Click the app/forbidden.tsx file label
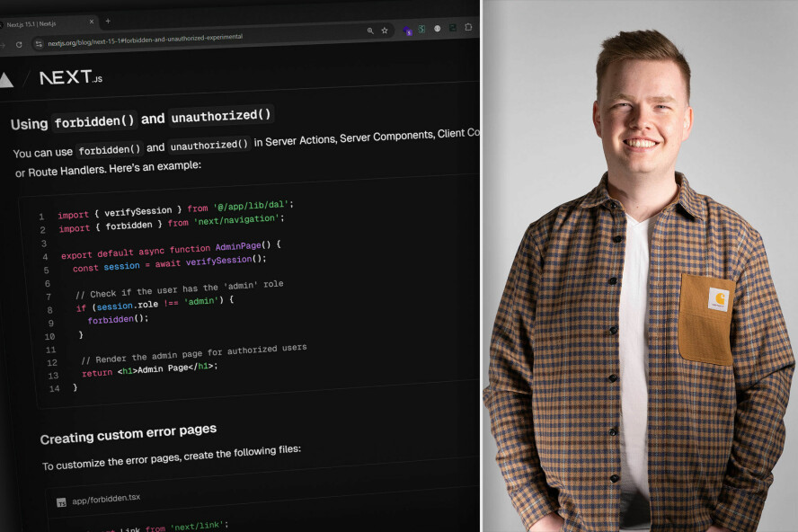This screenshot has width=798, height=532. coord(106,499)
